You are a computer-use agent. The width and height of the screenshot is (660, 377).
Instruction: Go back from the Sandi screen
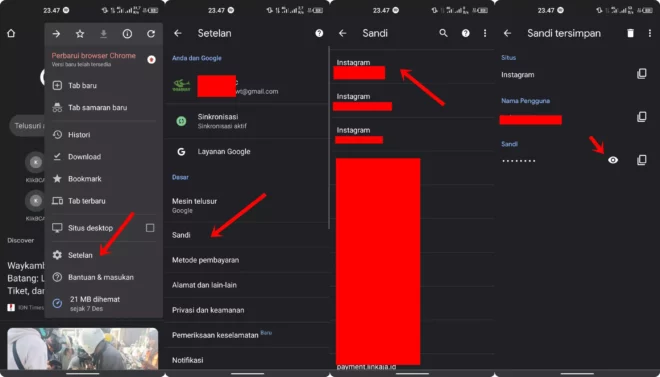click(343, 34)
